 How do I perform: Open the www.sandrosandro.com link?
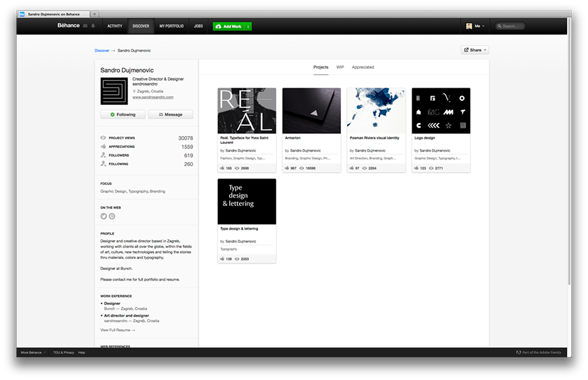(153, 97)
